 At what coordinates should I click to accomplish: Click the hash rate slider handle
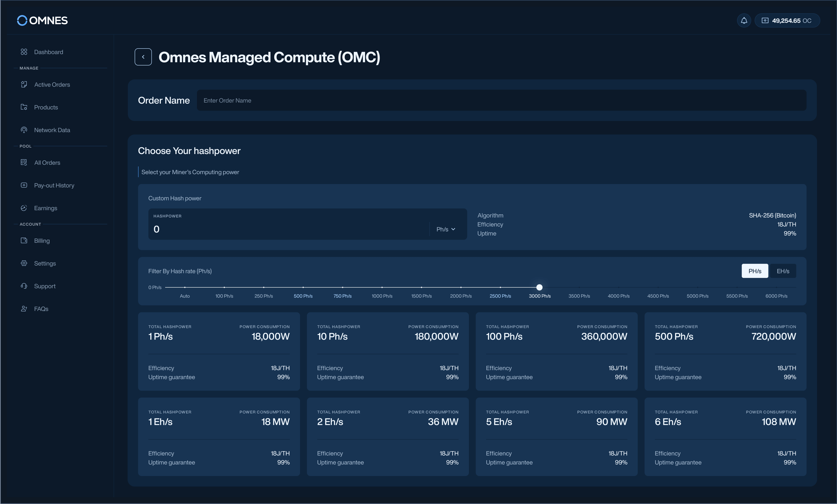pyautogui.click(x=539, y=287)
